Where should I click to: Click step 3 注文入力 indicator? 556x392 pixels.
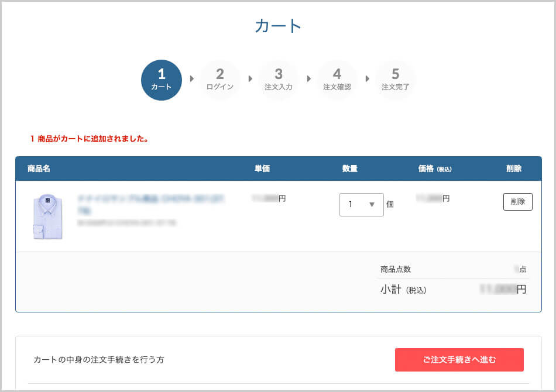(279, 80)
